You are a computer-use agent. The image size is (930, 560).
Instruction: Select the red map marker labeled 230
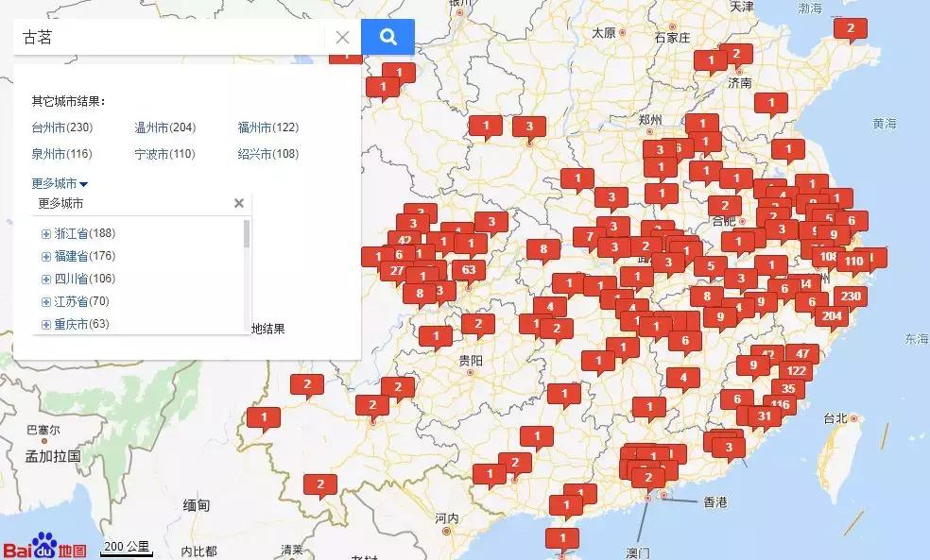click(x=851, y=296)
